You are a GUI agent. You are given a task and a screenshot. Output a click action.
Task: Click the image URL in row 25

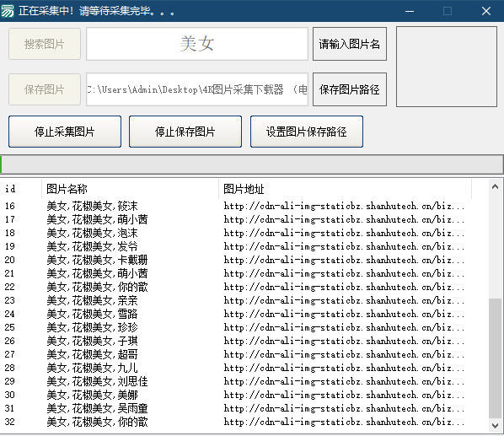pyautogui.click(x=344, y=327)
